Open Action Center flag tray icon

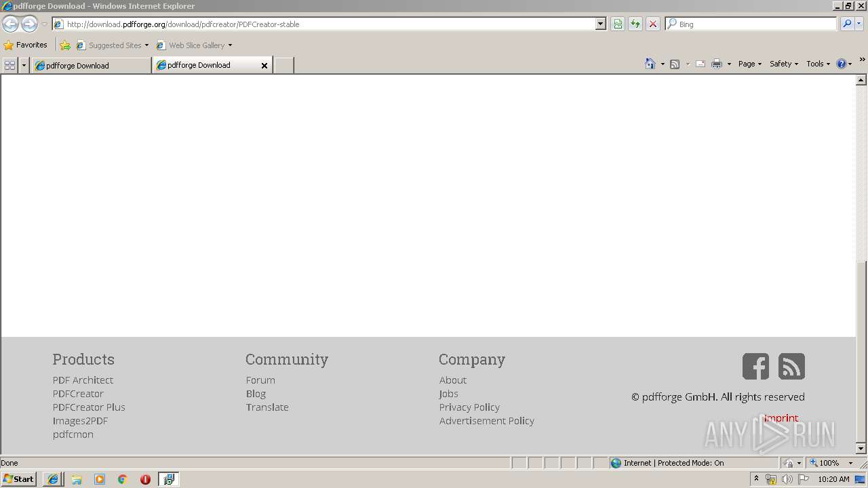click(x=804, y=479)
